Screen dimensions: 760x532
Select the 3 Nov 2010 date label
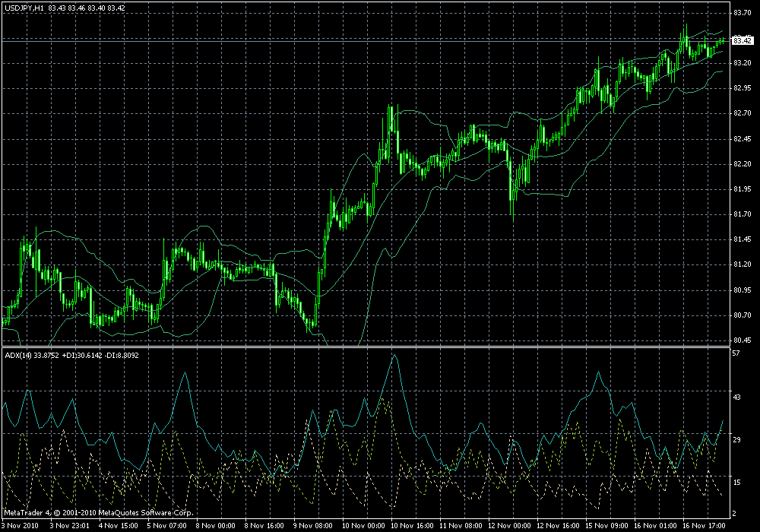[x=21, y=526]
